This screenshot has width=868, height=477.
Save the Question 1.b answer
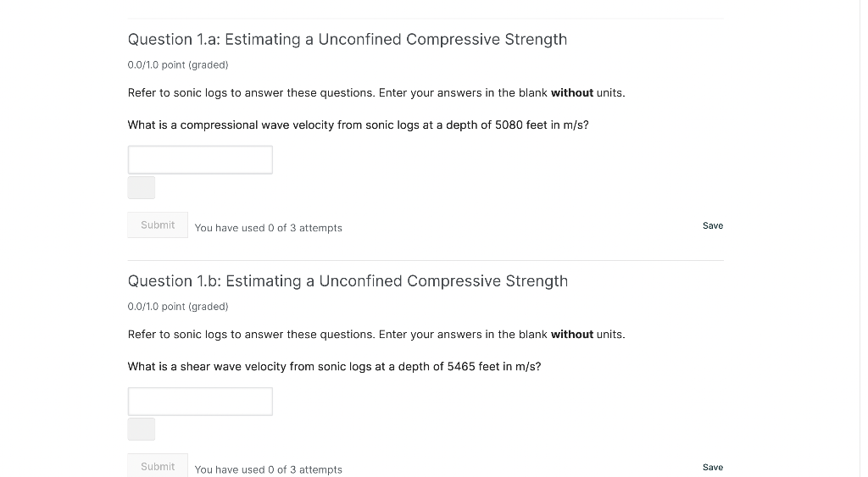pos(713,467)
